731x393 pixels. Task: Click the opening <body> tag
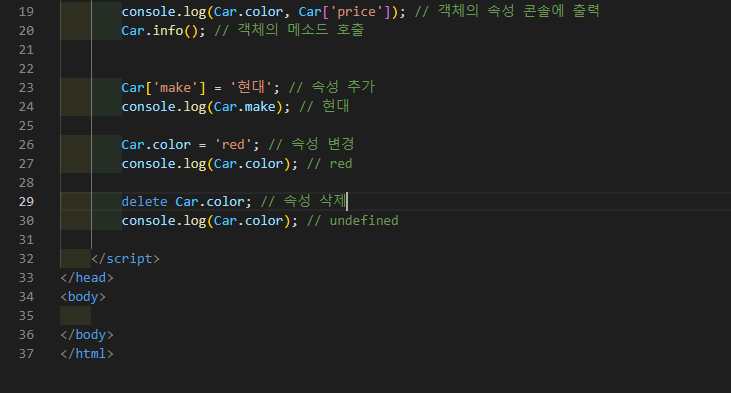tap(83, 297)
